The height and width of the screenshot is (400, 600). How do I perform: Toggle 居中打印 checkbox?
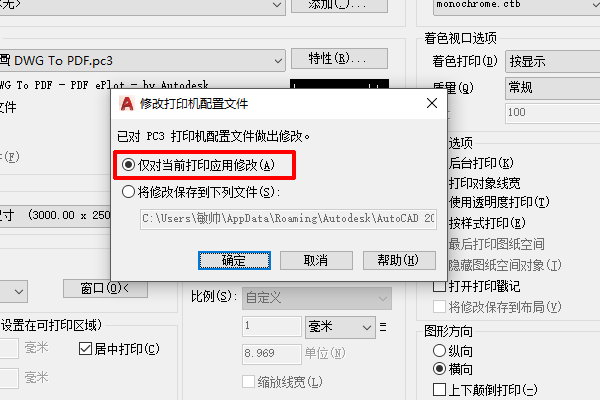[x=85, y=349]
